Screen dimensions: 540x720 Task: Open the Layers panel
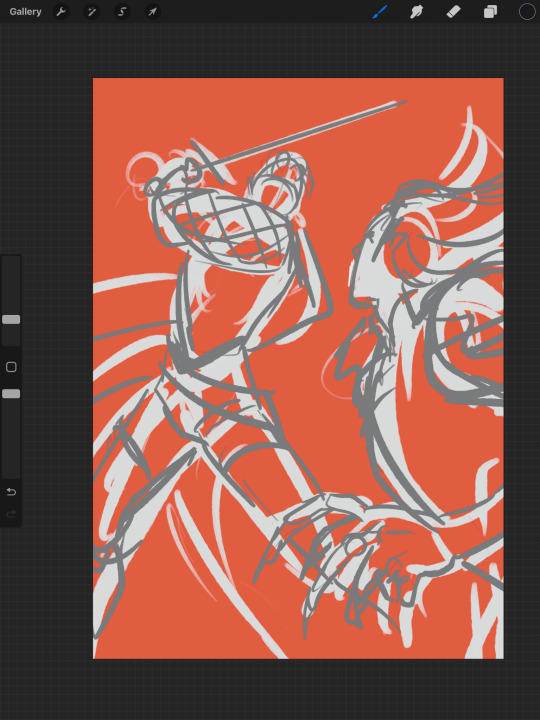pyautogui.click(x=490, y=11)
